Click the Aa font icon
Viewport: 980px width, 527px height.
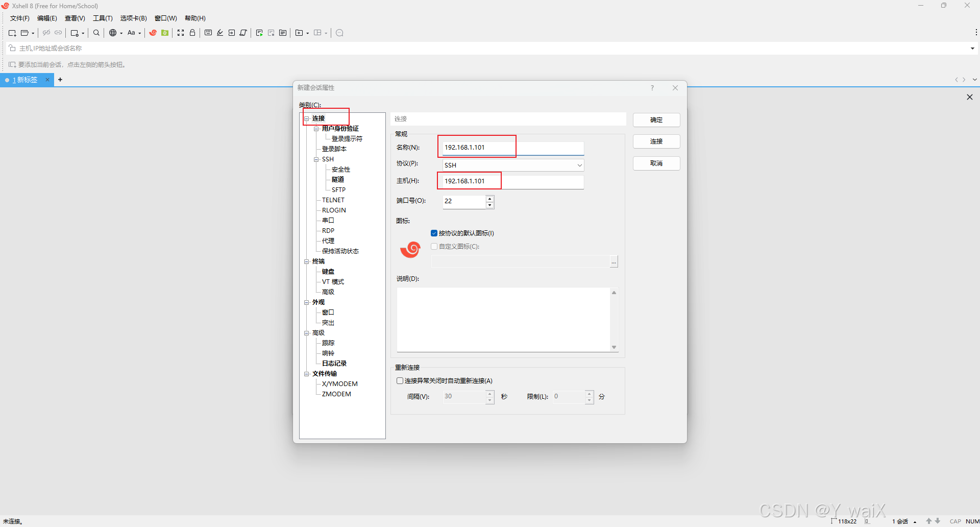(131, 33)
